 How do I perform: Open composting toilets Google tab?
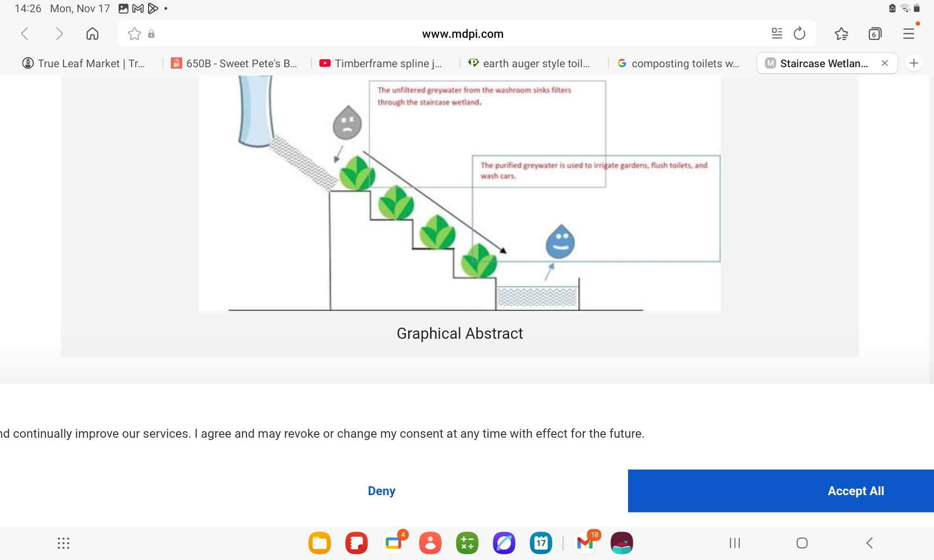point(678,63)
